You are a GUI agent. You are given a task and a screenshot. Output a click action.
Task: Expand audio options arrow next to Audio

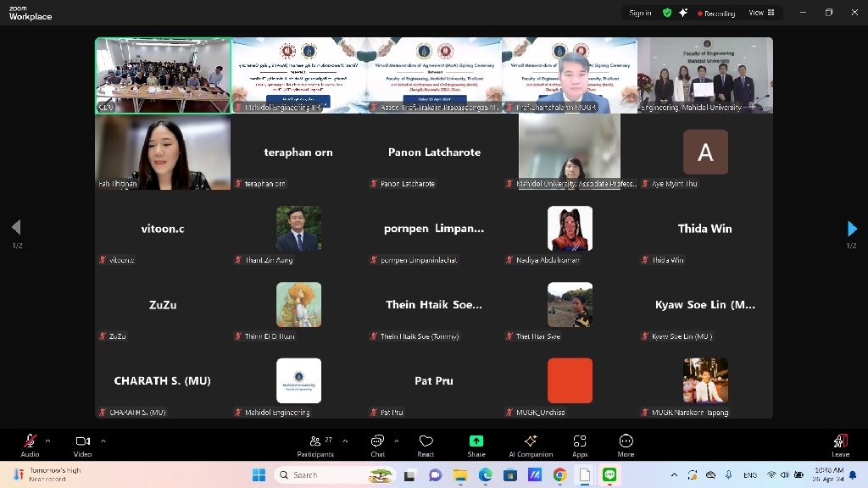[47, 441]
